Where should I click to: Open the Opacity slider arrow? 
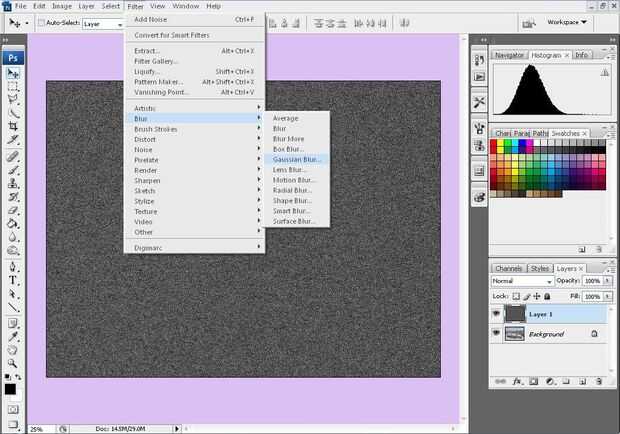607,281
